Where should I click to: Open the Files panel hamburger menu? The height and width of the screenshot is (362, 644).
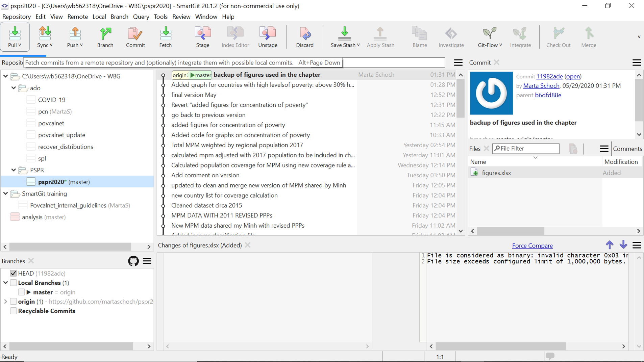pyautogui.click(x=604, y=149)
